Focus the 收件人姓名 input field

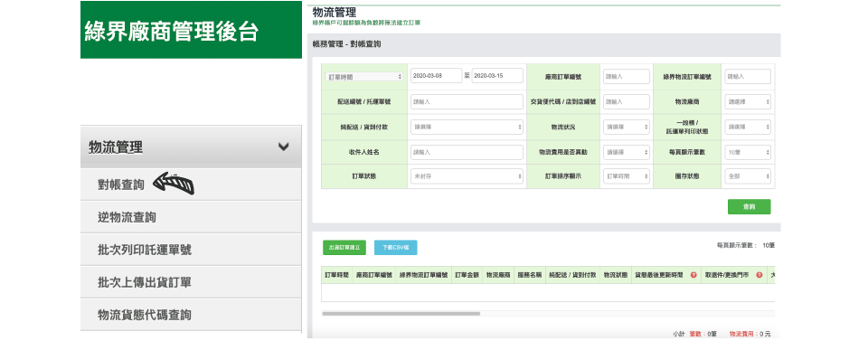click(x=467, y=152)
